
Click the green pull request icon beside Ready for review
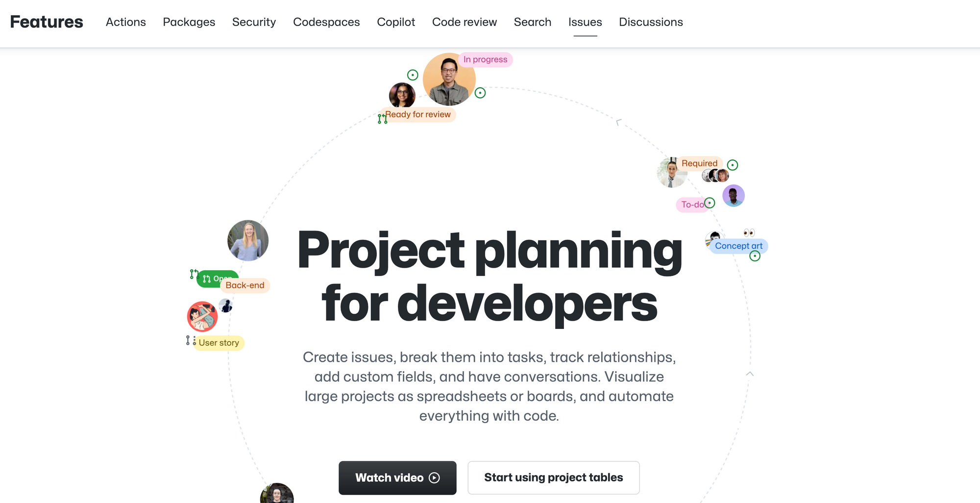click(382, 119)
